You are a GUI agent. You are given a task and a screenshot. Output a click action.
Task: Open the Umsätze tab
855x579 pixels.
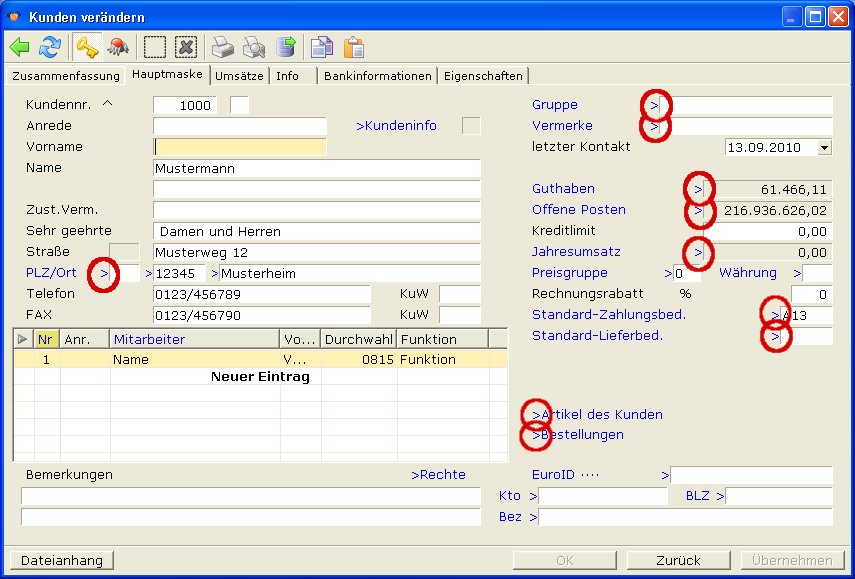[x=239, y=76]
